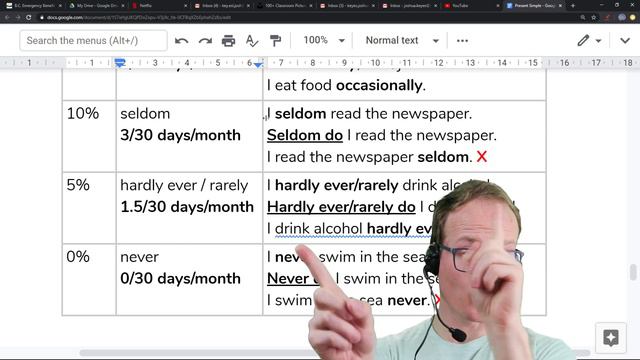Switch to the My Drive tab
The width and height of the screenshot is (640, 360).
96,6
